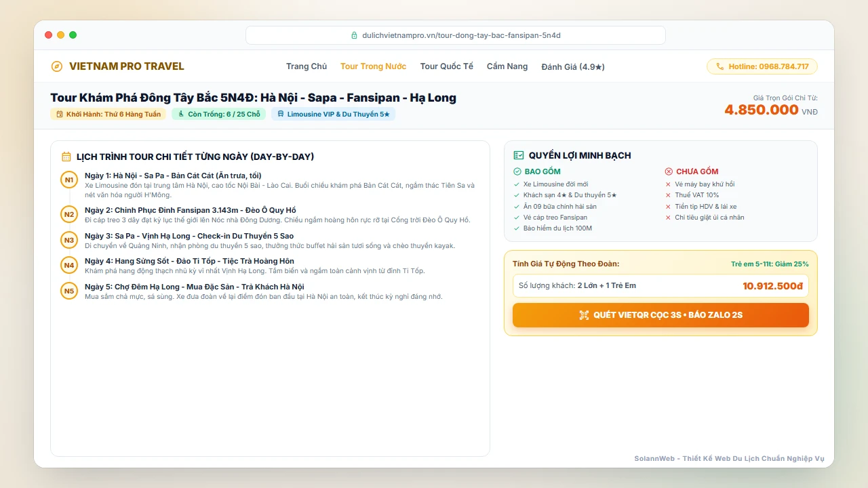868x488 pixels.
Task: Click the N4 day marker circle
Action: click(x=69, y=265)
